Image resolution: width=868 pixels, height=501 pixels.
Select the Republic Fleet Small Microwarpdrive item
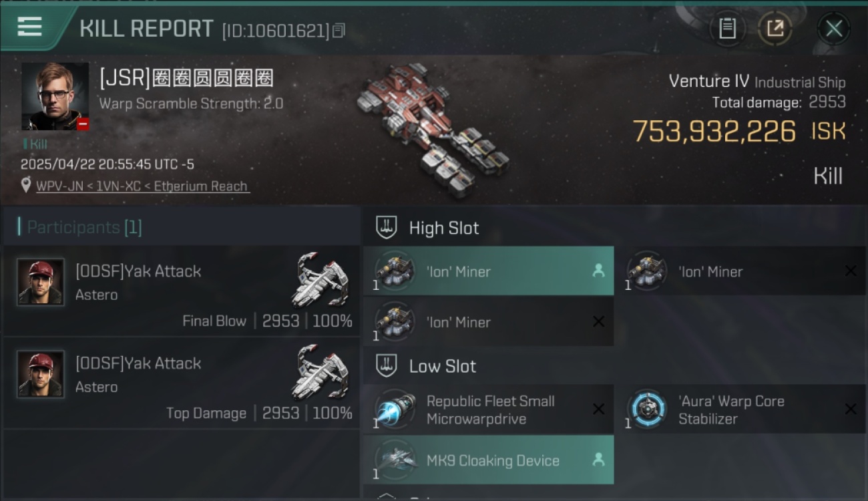(x=488, y=409)
